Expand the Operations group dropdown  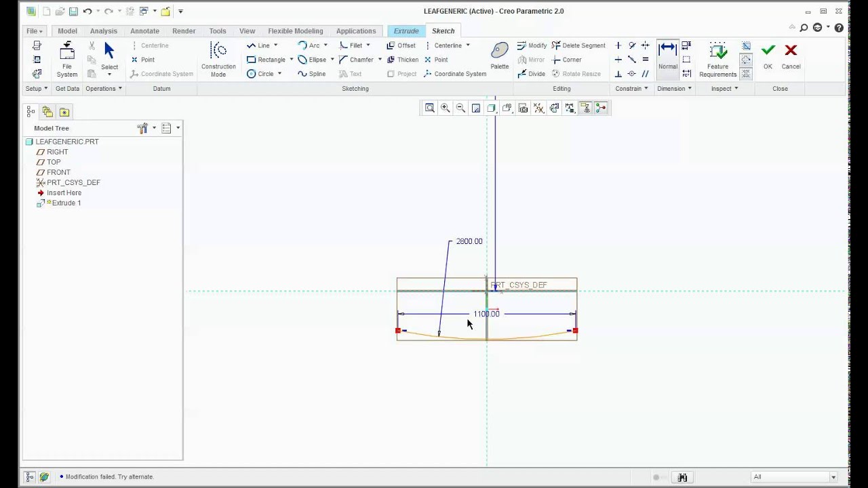click(104, 89)
